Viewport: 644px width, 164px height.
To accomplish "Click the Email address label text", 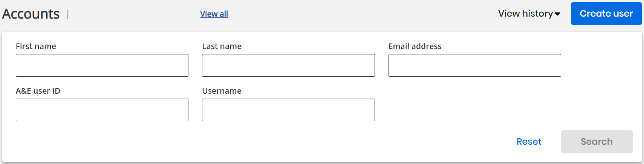I will point(415,46).
